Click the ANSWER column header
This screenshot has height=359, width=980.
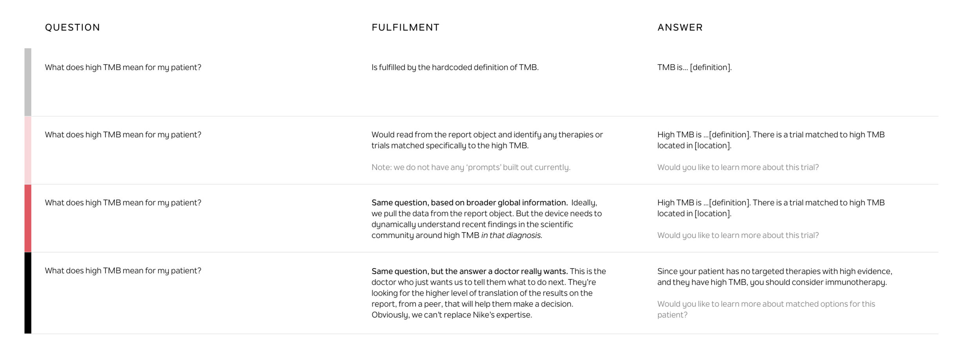pos(680,27)
